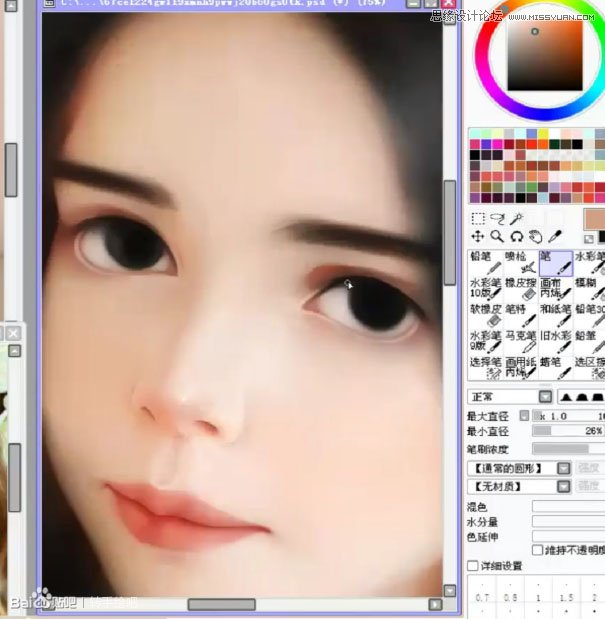
Task: Click the 色延伸 persistence slider
Action: coord(568,536)
